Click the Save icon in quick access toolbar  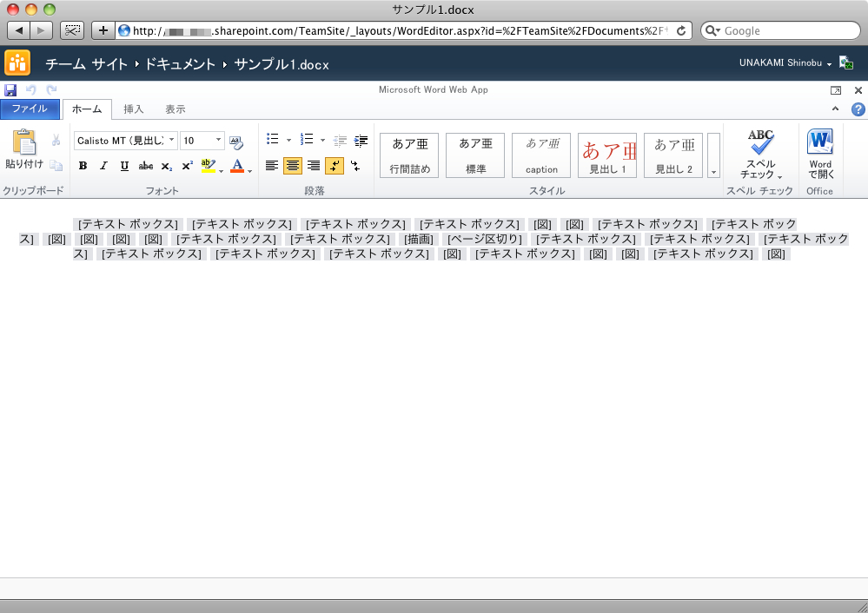[10, 89]
